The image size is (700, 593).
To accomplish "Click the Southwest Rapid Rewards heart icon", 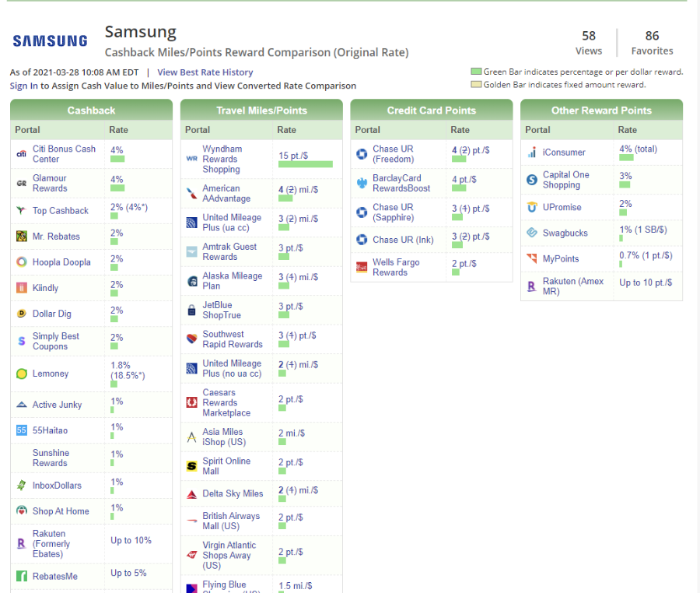I will 191,339.
